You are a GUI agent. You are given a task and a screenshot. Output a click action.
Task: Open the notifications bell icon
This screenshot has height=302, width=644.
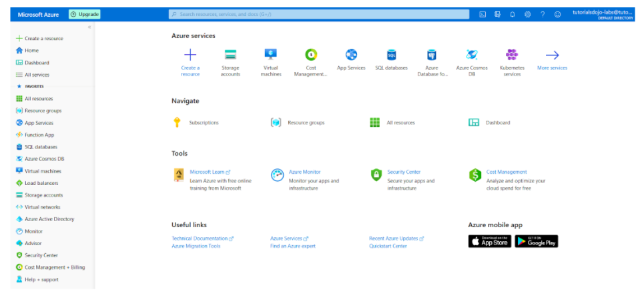pyautogui.click(x=513, y=14)
